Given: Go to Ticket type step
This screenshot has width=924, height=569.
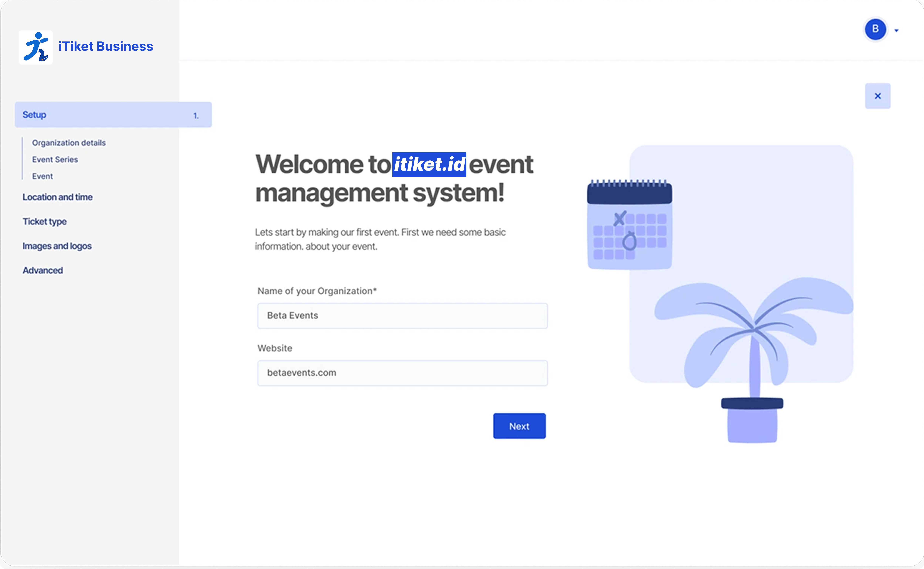Looking at the screenshot, I should coord(45,221).
